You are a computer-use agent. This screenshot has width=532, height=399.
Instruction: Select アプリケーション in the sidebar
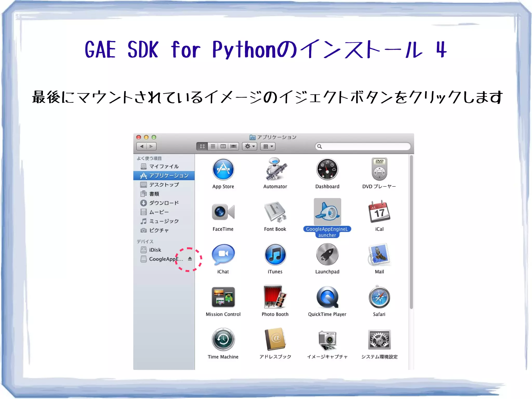164,175
